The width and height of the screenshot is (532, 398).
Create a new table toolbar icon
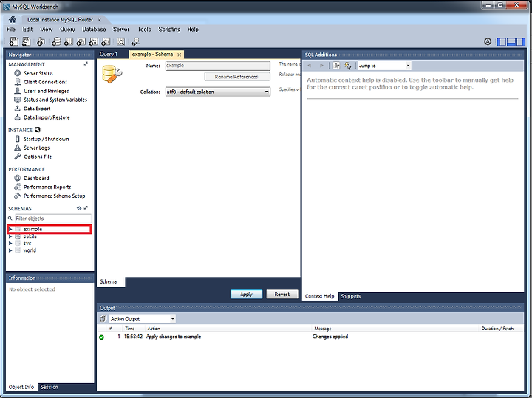click(69, 41)
